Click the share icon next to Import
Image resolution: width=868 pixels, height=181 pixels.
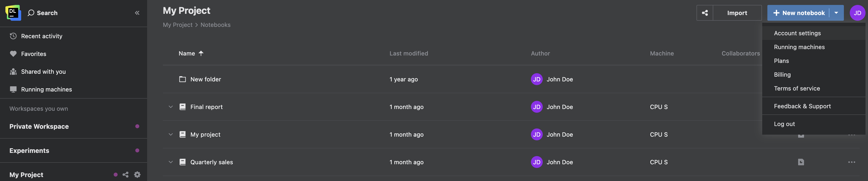point(705,13)
